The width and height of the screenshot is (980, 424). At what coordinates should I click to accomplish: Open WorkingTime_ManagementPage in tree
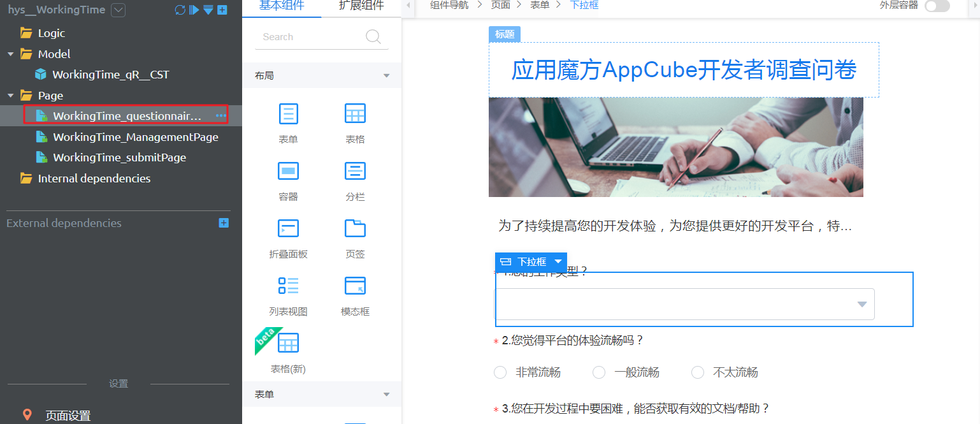click(136, 137)
